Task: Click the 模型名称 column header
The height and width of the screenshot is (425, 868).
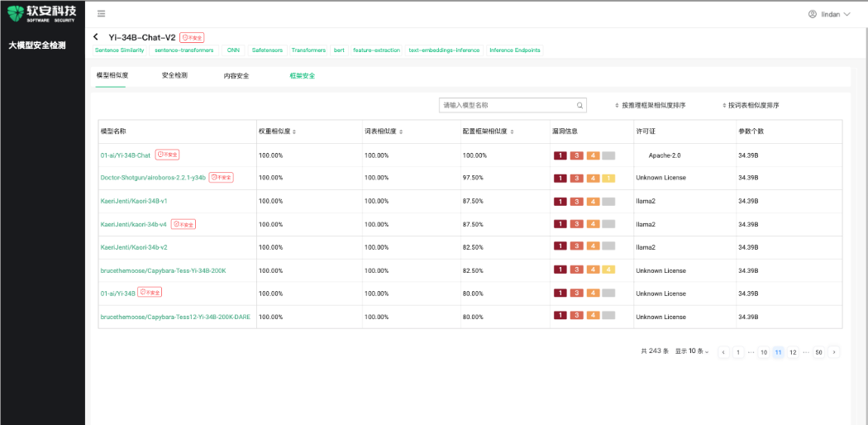Action: tap(113, 131)
